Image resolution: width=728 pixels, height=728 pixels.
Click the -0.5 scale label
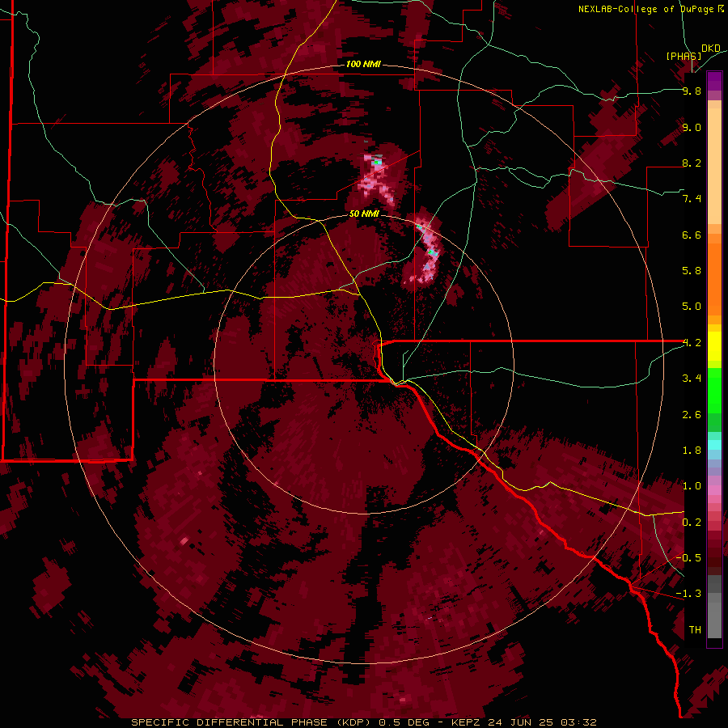coord(688,558)
